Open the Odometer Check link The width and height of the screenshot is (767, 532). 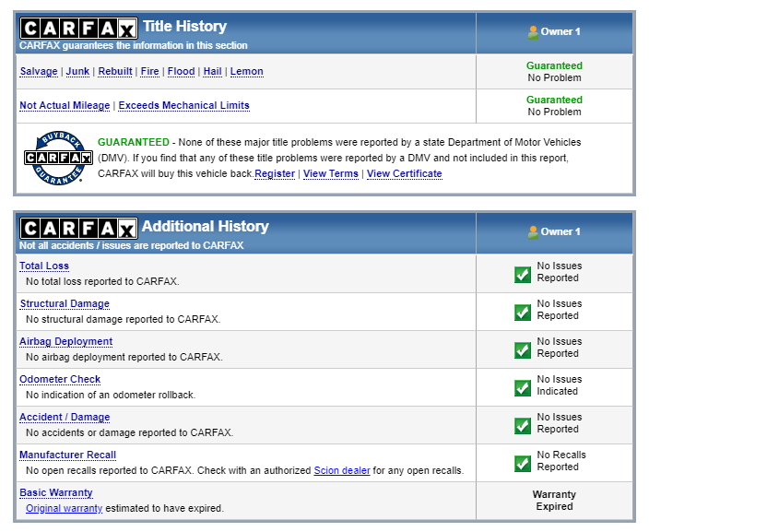(60, 379)
